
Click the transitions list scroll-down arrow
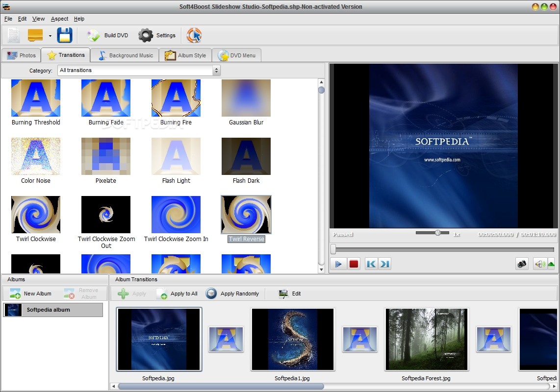(321, 269)
